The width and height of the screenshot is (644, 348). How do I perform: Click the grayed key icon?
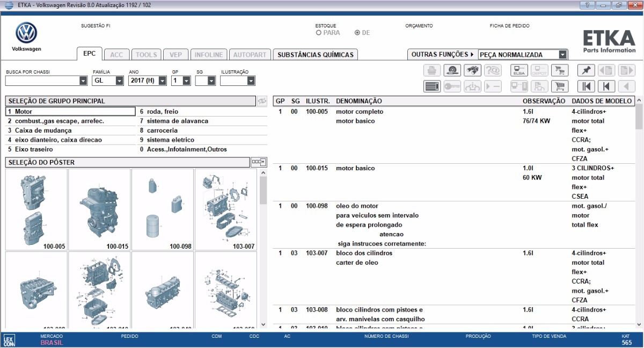(x=452, y=86)
